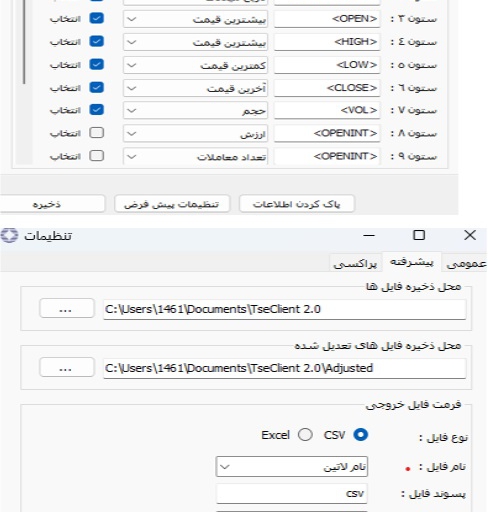Click the تنظیمات پیش فرض button
The image size is (488, 512).
point(172,204)
